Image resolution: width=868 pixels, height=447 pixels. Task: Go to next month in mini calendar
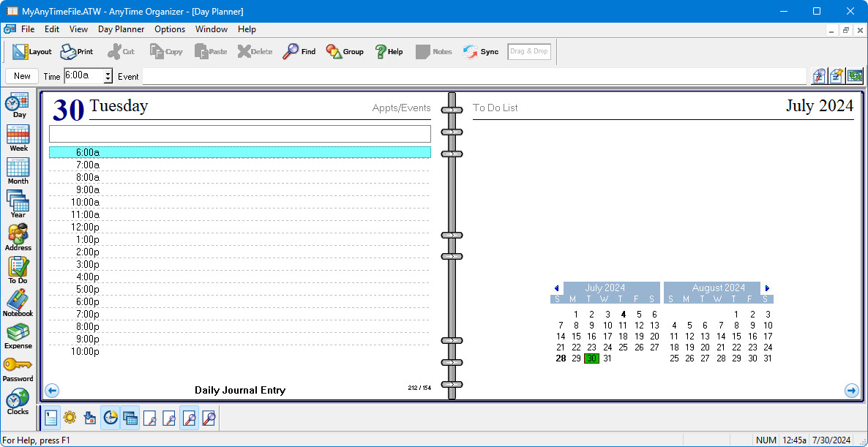coord(767,288)
